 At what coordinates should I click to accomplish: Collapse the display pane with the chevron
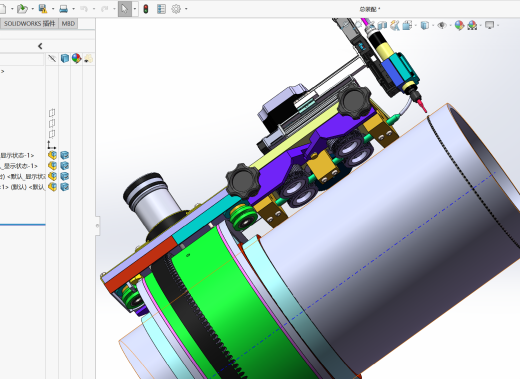[x=40, y=46]
